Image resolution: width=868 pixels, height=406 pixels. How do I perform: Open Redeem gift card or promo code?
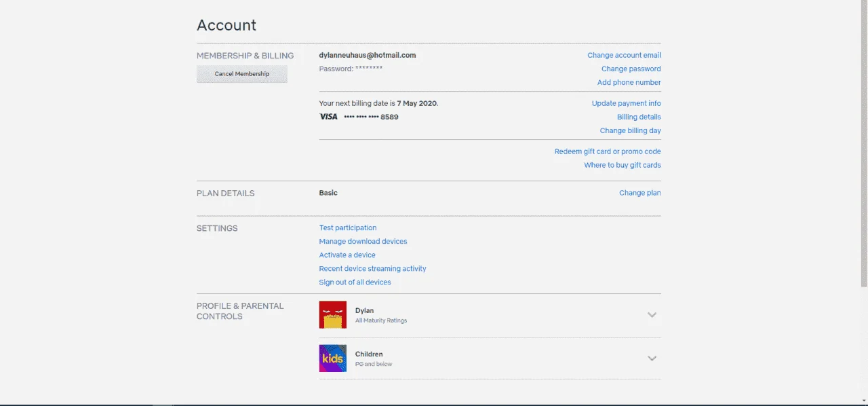[608, 152]
